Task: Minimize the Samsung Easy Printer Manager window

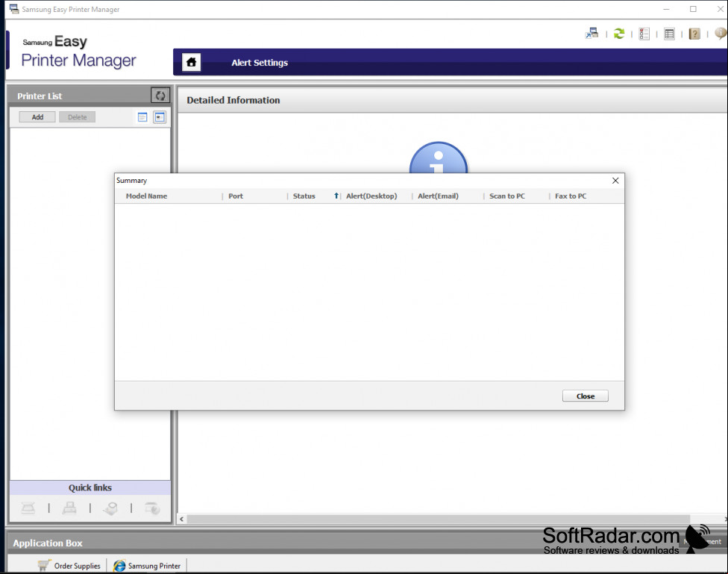Action: [x=666, y=9]
